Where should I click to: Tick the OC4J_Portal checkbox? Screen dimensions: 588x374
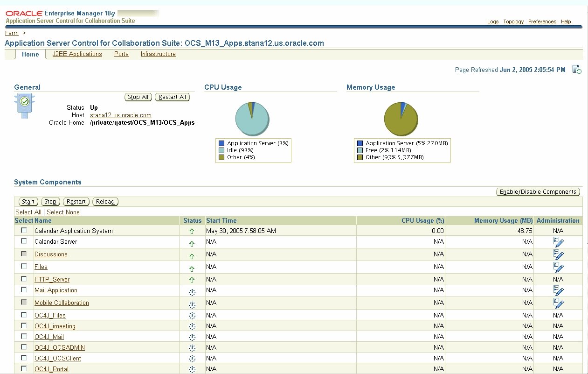pos(24,369)
